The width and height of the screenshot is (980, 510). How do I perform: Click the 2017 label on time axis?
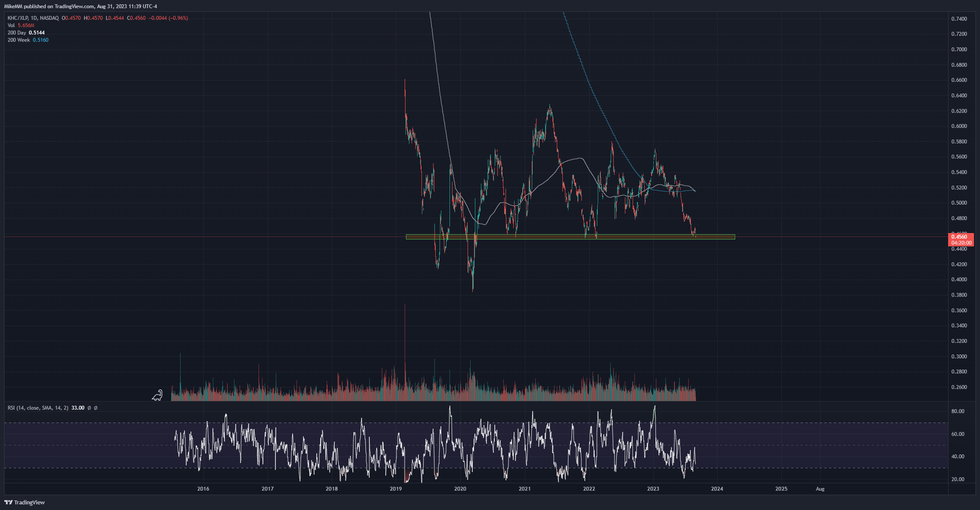pyautogui.click(x=268, y=489)
